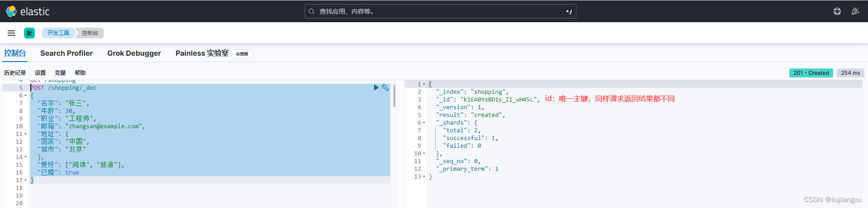The image size is (868, 208).
Task: Collapse request body fold at line 6
Action: (26, 96)
